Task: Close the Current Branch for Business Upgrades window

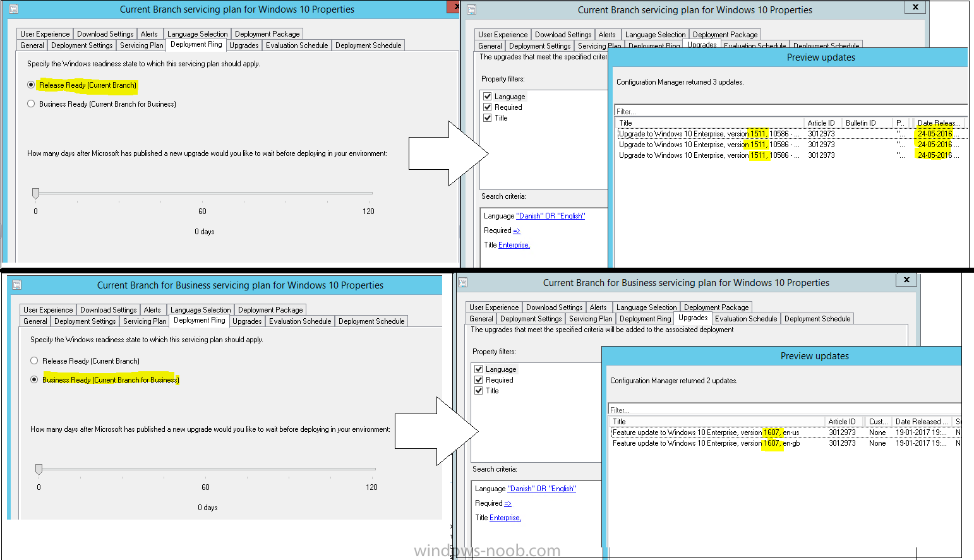Action: point(906,280)
